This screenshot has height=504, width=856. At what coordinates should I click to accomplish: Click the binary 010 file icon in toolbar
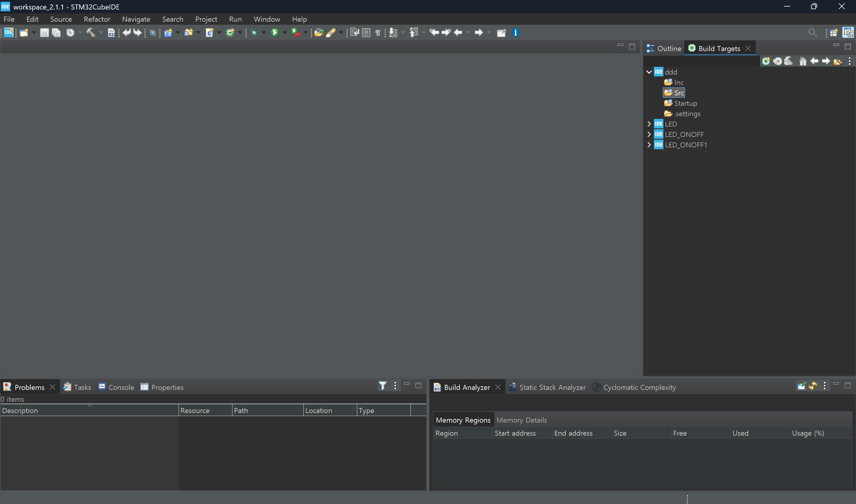point(111,33)
